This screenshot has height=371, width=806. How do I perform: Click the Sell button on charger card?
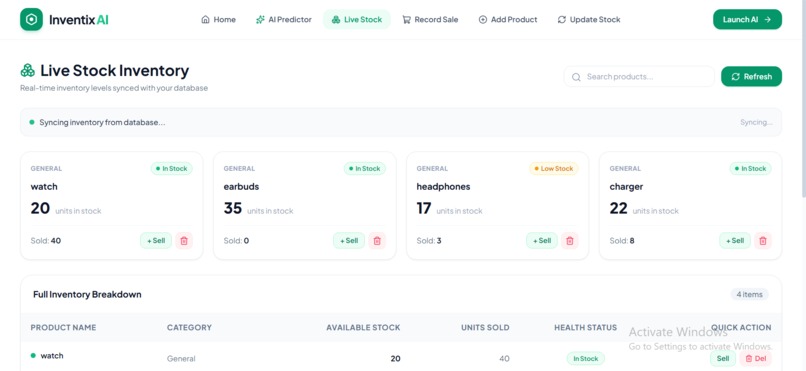tap(735, 240)
